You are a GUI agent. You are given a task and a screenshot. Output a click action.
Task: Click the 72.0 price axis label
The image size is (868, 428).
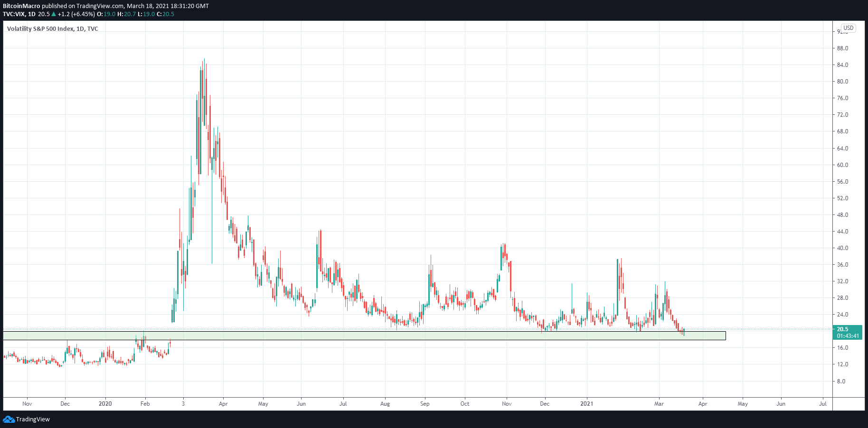click(x=842, y=115)
